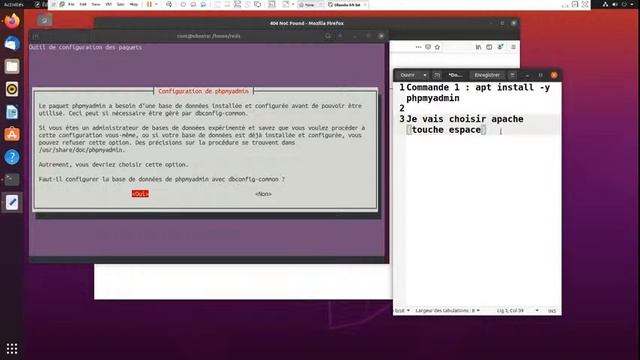
Task: Choose <Non> in phpmyadmin configuration dialog
Action: [x=263, y=194]
